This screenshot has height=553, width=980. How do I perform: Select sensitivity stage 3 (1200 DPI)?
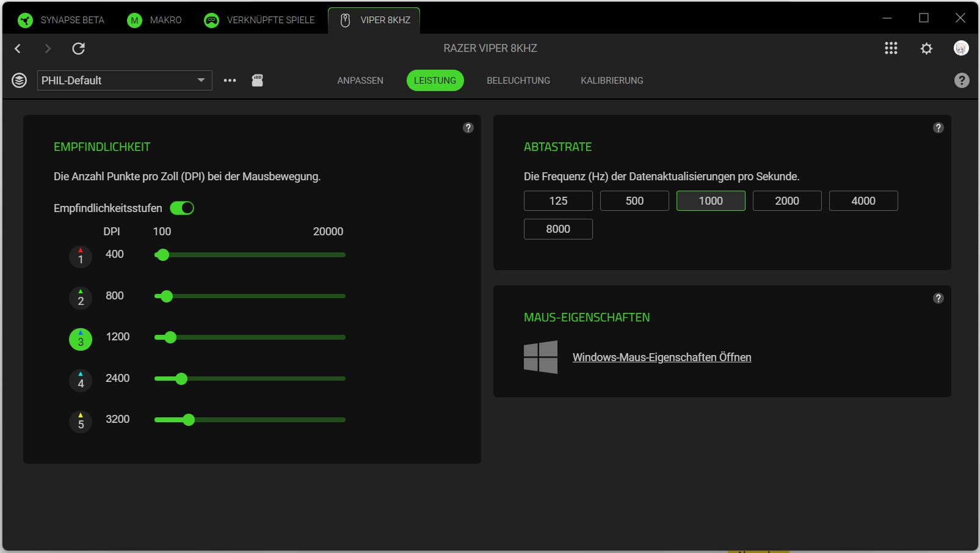click(81, 339)
